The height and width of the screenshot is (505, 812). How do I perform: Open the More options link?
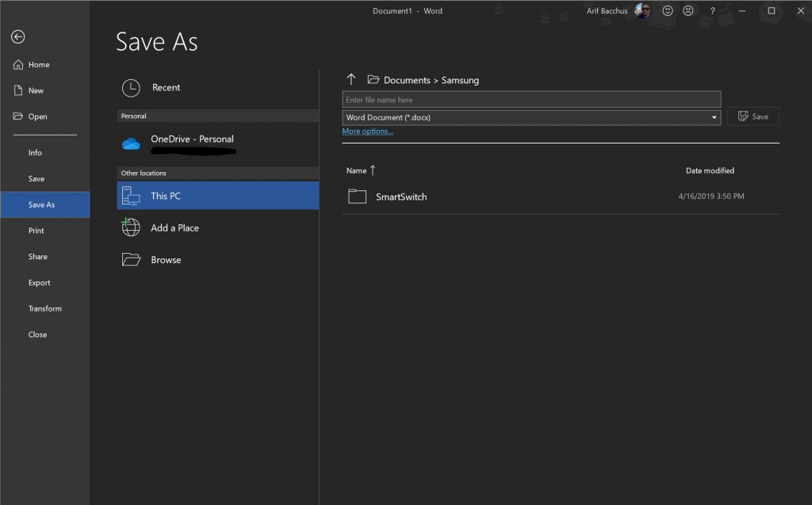pos(367,132)
